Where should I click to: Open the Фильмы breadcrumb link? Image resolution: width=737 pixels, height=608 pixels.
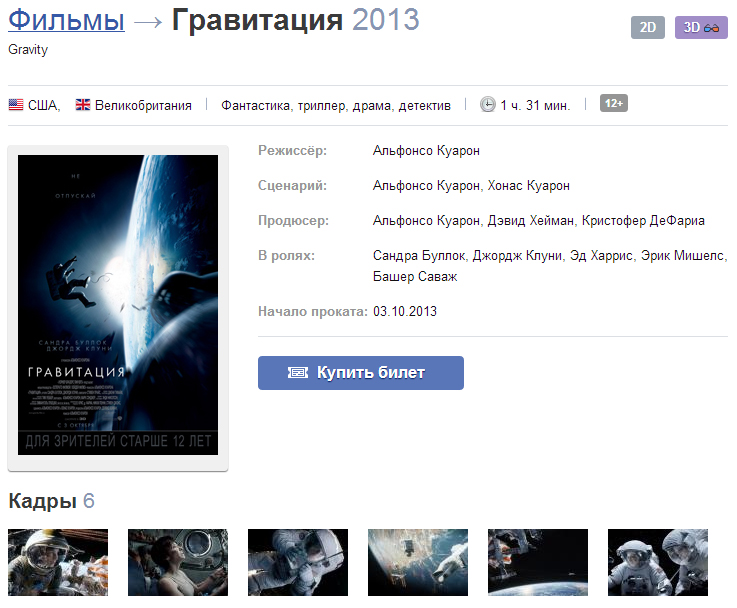[x=66, y=20]
